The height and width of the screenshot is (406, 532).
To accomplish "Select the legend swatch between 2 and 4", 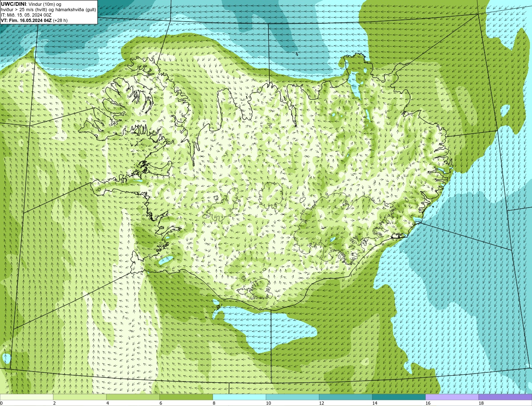I will (x=80, y=397).
